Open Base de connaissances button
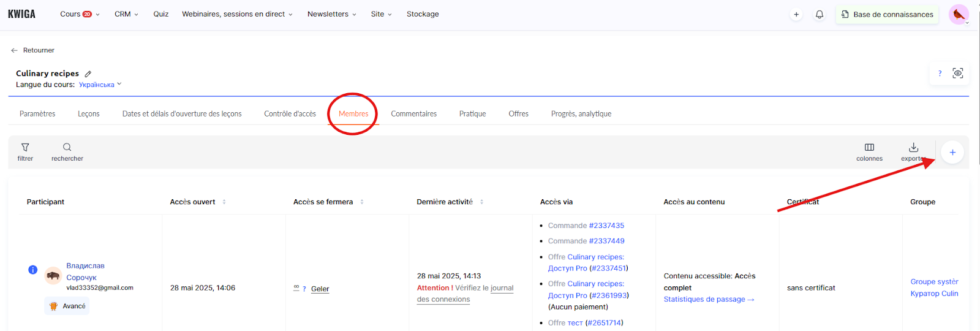Image resolution: width=980 pixels, height=331 pixels. pos(887,14)
